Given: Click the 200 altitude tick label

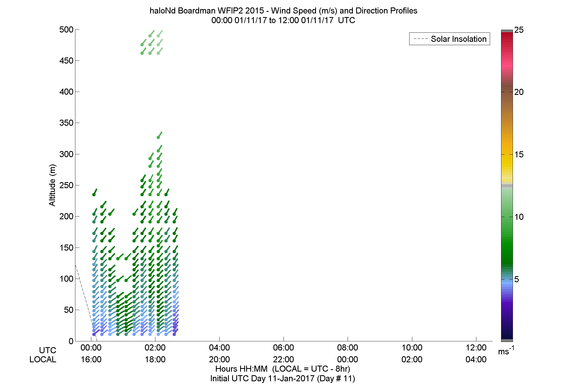Looking at the screenshot, I should 66,216.
